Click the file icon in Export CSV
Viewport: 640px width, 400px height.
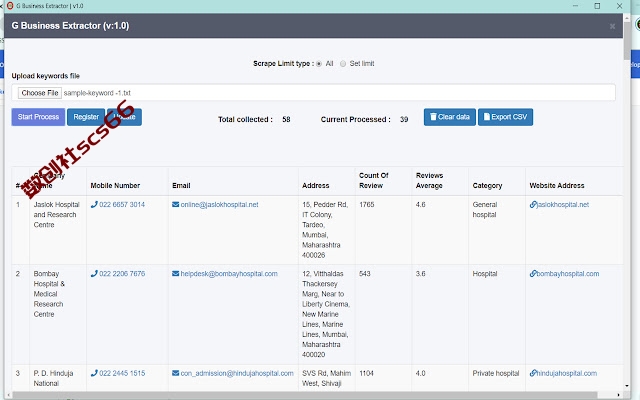487,117
